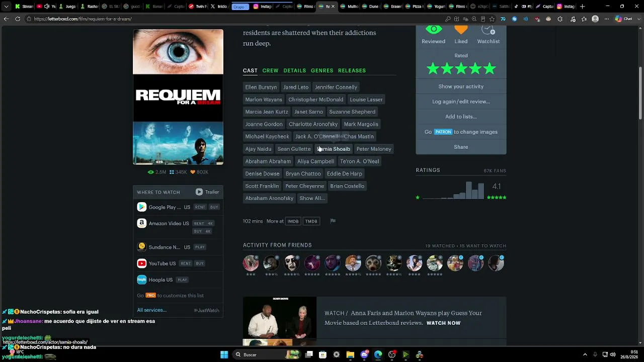The height and width of the screenshot is (362, 644).
Task: Expand full cast with Show All
Action: (x=312, y=198)
